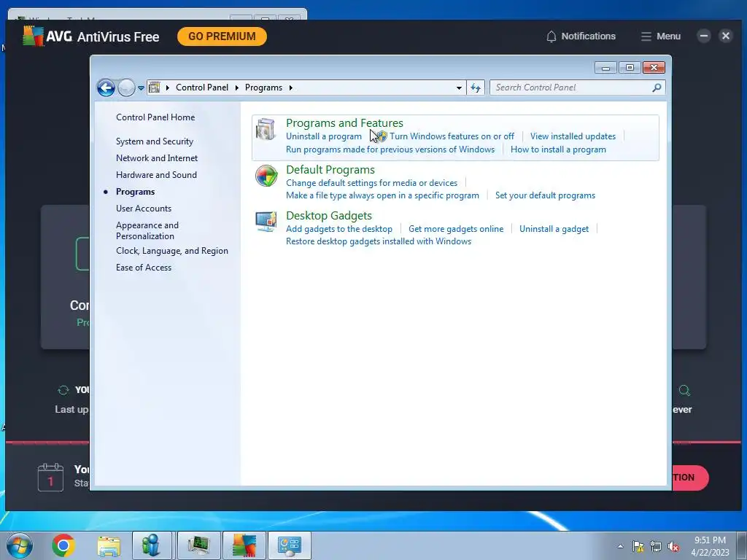Click the AVG calendar icon at bottom left

(50, 477)
